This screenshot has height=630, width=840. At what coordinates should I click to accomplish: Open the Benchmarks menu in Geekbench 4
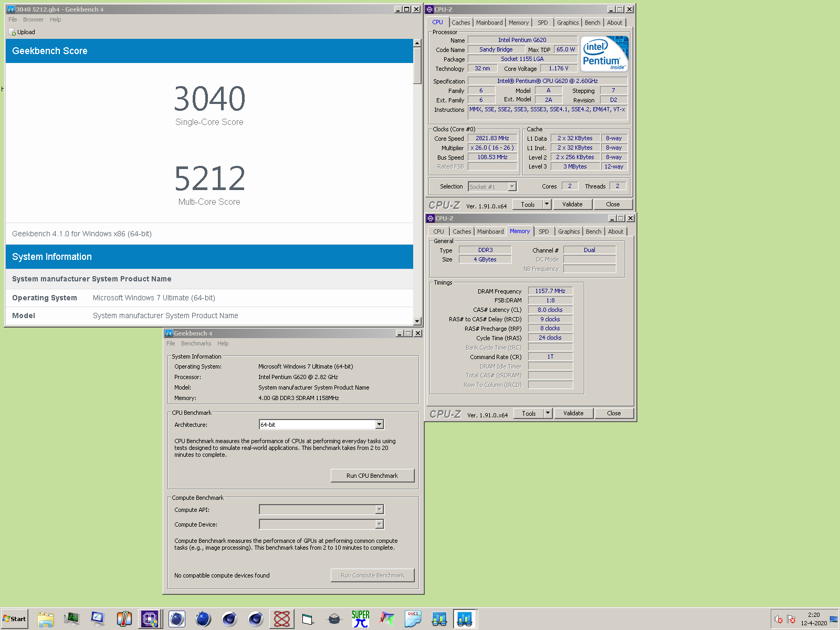click(196, 343)
